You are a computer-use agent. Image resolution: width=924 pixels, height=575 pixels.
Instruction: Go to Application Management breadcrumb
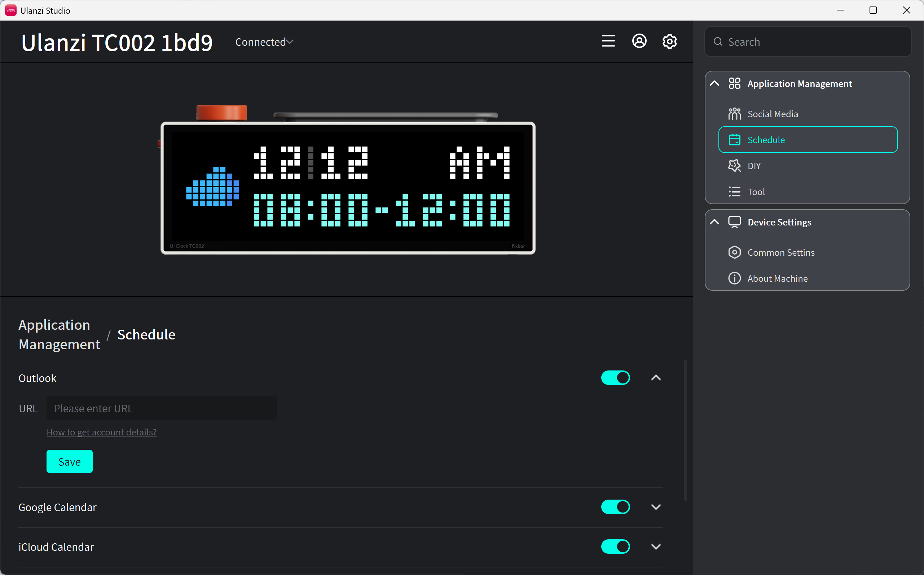coord(59,335)
